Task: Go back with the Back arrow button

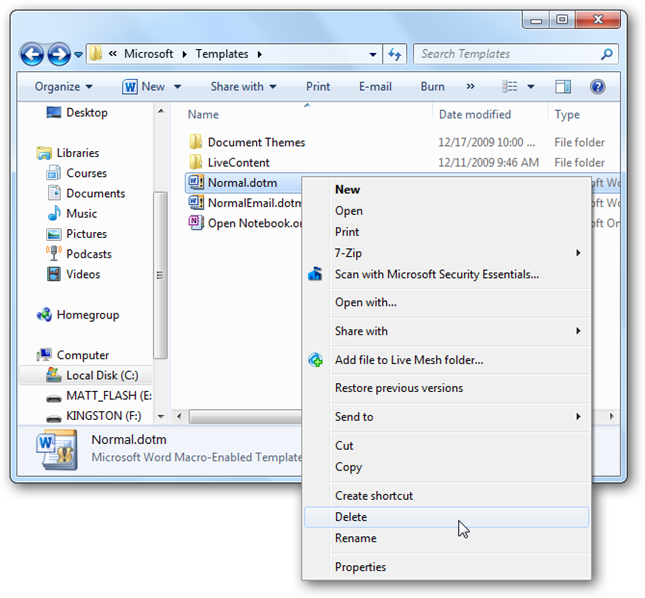Action: pyautogui.click(x=32, y=54)
